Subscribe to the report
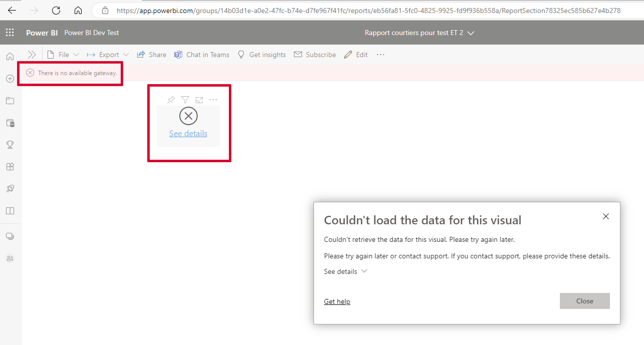 point(315,55)
